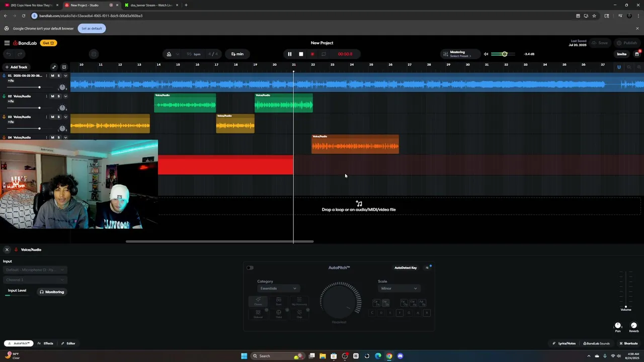Pause playback
This screenshot has width=644, height=362.
(x=289, y=54)
